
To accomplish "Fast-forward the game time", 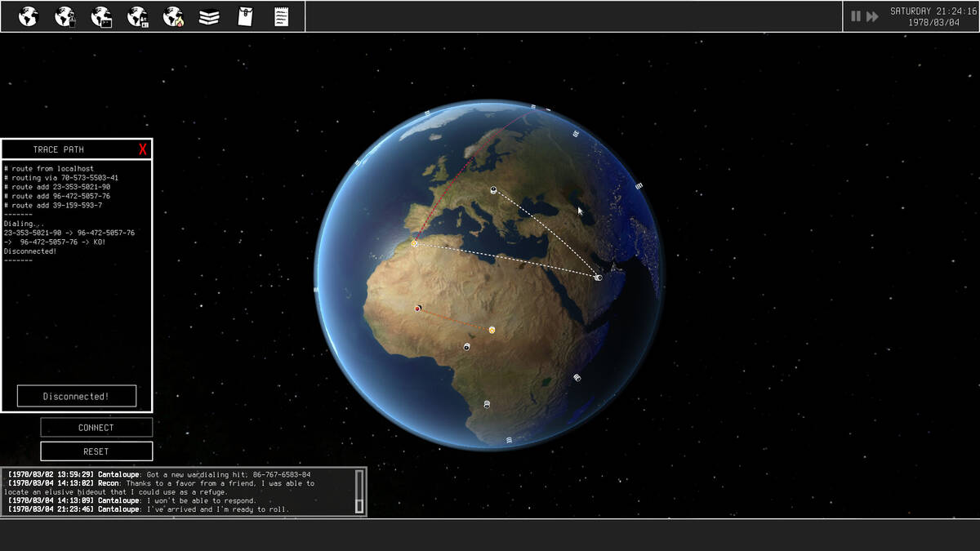I will [x=873, y=16].
